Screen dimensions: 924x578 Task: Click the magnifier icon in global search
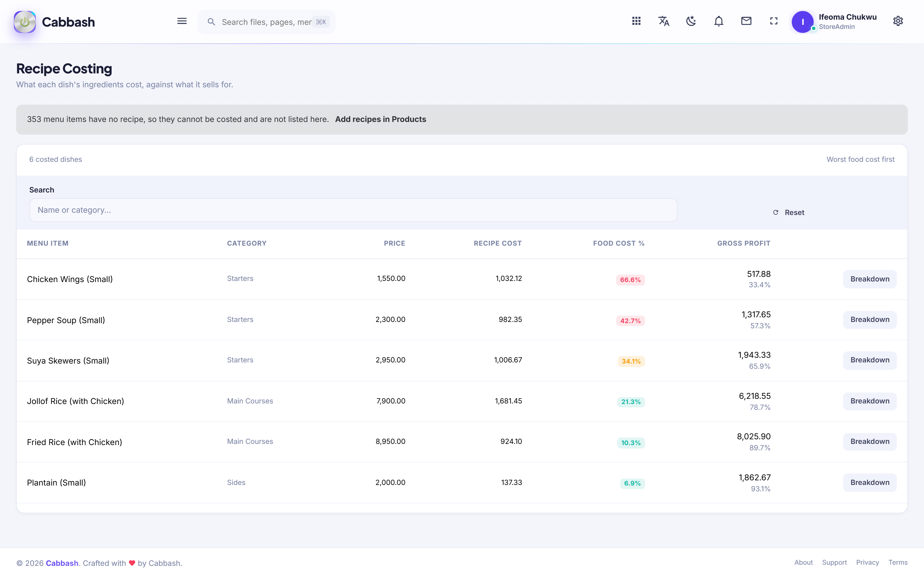[211, 22]
